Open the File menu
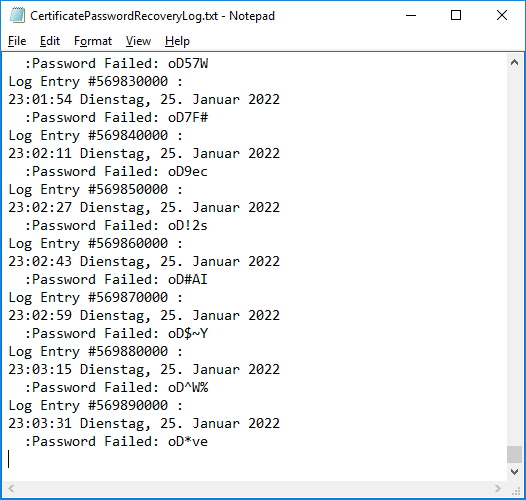 [17, 41]
